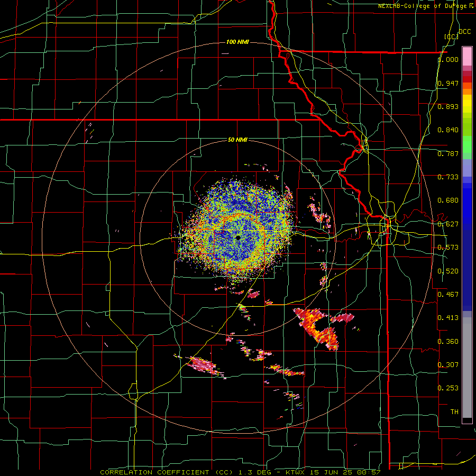Click the DCC product label

(x=464, y=32)
